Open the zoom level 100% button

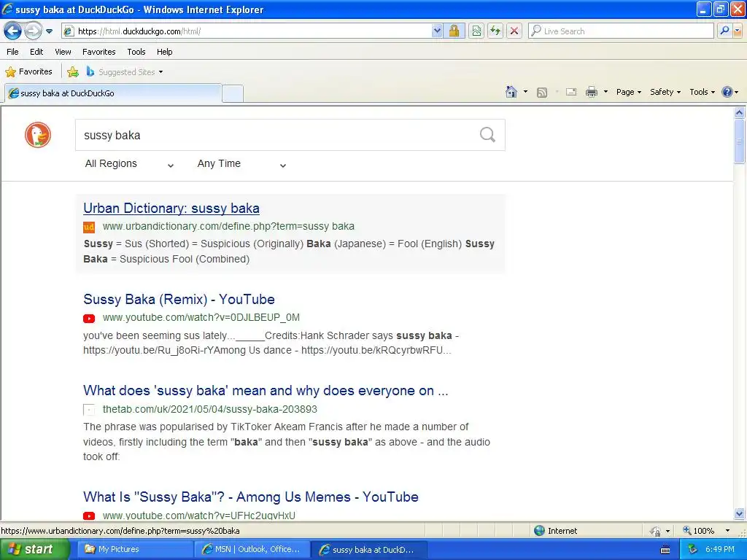point(698,531)
